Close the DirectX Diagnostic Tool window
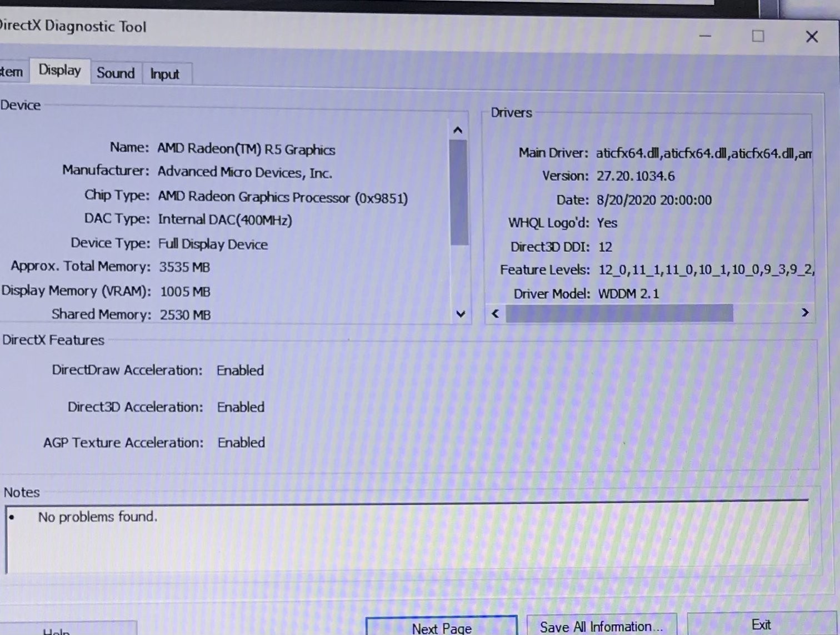Image resolution: width=840 pixels, height=635 pixels. click(812, 37)
